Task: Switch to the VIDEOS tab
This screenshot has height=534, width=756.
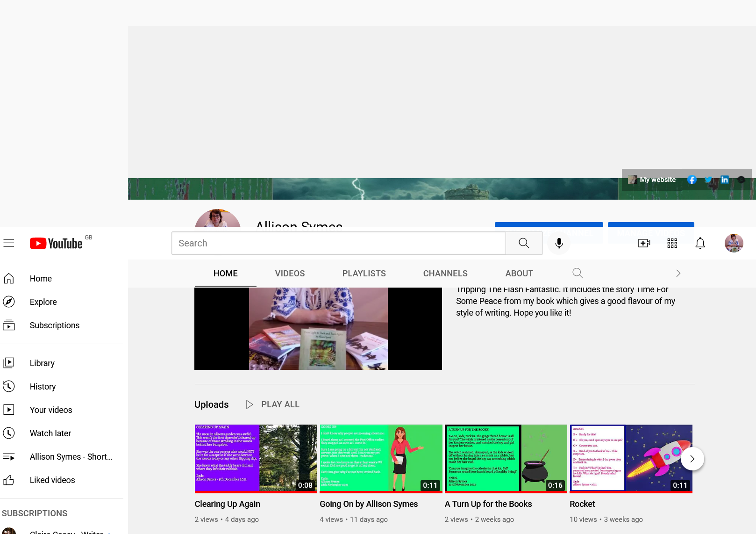Action: click(x=290, y=274)
